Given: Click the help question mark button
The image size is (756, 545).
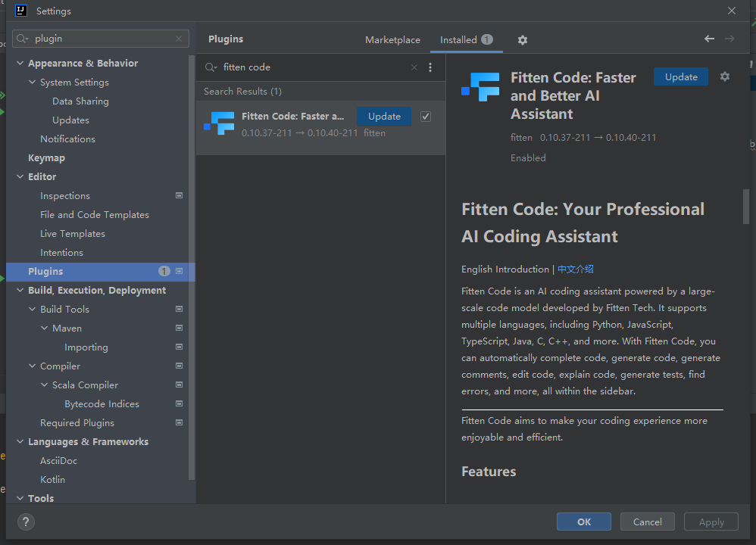Looking at the screenshot, I should click(x=26, y=522).
